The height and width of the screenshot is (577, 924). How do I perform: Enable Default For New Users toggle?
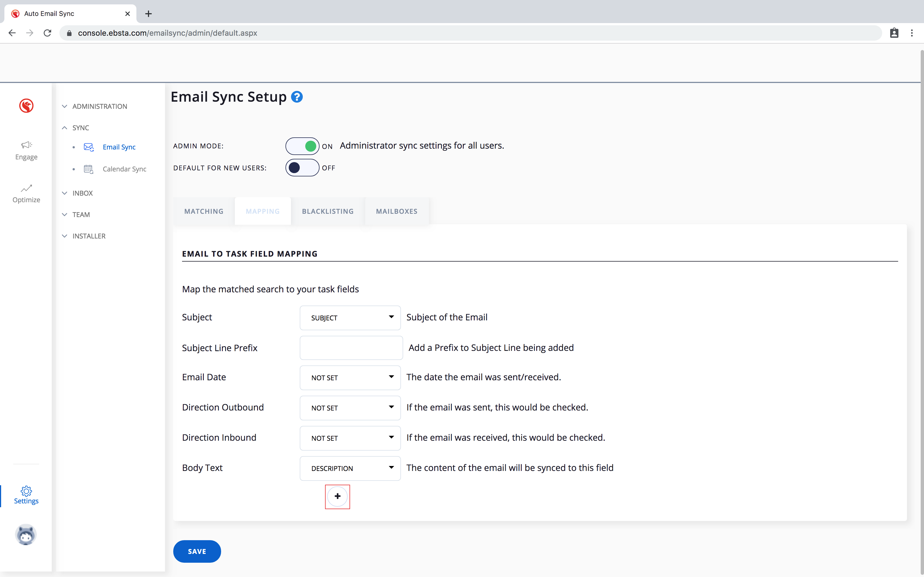click(x=302, y=168)
